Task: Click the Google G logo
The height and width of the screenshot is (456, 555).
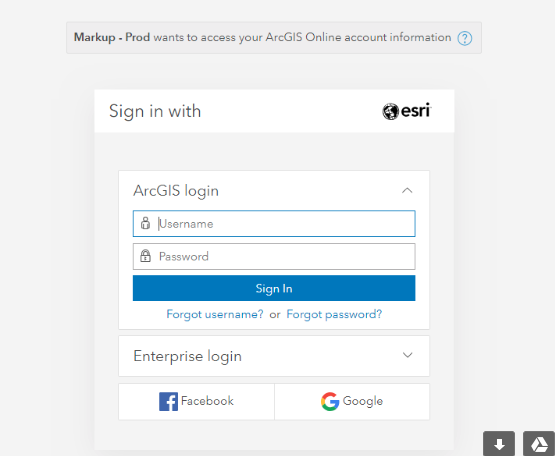Action: [x=330, y=401]
